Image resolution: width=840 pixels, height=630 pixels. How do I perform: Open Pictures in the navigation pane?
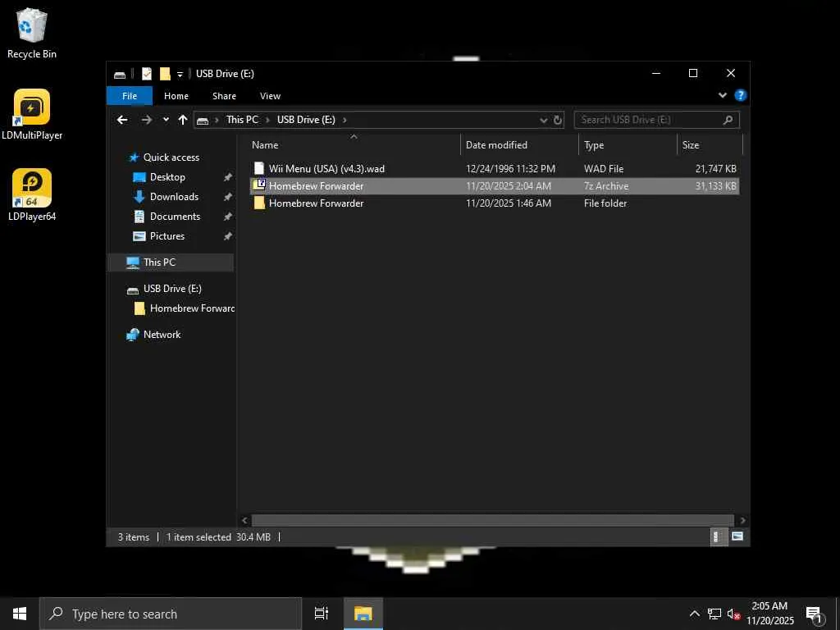pyautogui.click(x=167, y=236)
